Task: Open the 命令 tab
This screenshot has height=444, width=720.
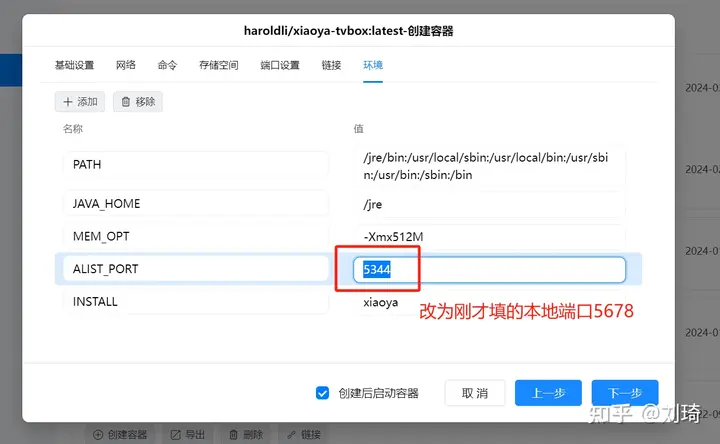Action: [x=167, y=65]
